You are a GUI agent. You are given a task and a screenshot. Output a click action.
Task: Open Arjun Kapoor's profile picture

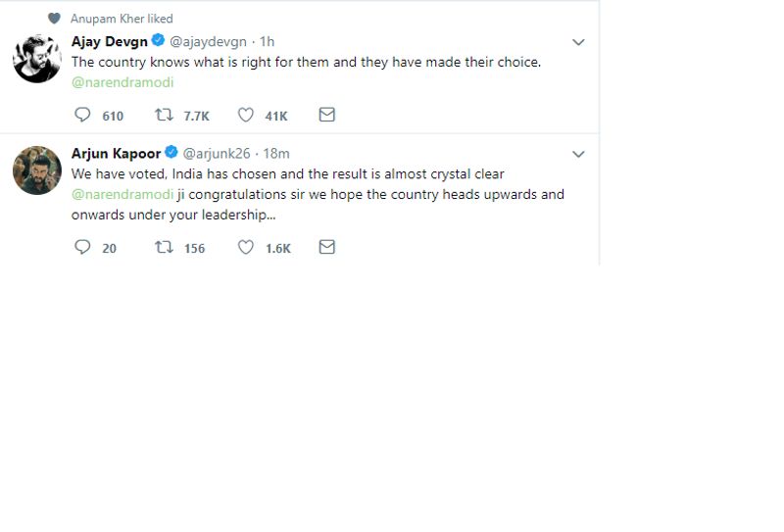pos(37,169)
